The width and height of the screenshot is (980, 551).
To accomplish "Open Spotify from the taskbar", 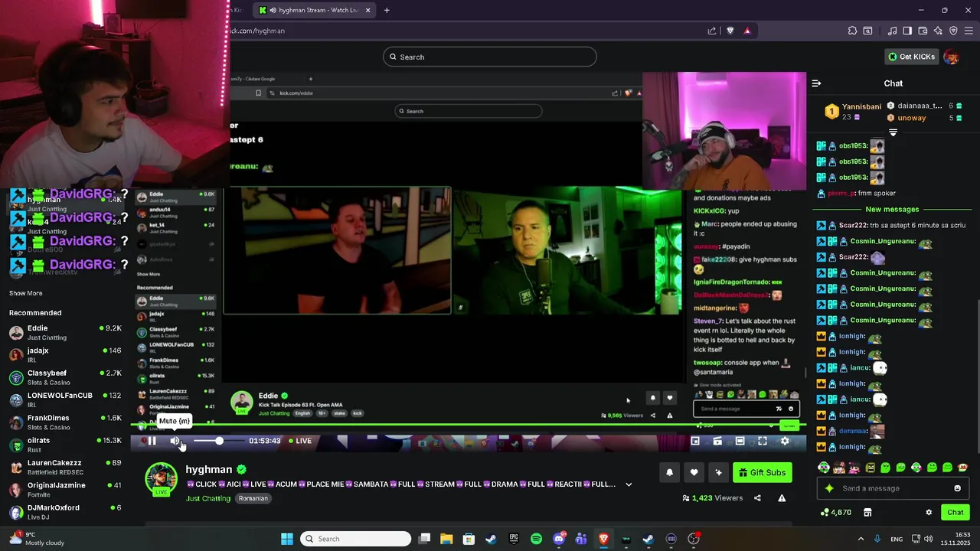I will pyautogui.click(x=536, y=539).
